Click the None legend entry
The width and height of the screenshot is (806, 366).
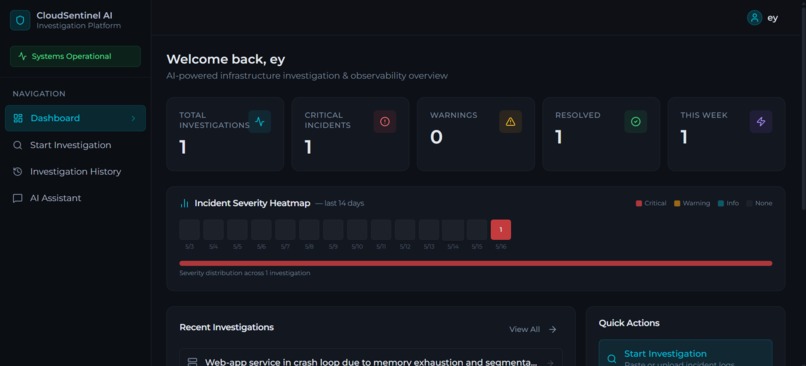click(759, 204)
